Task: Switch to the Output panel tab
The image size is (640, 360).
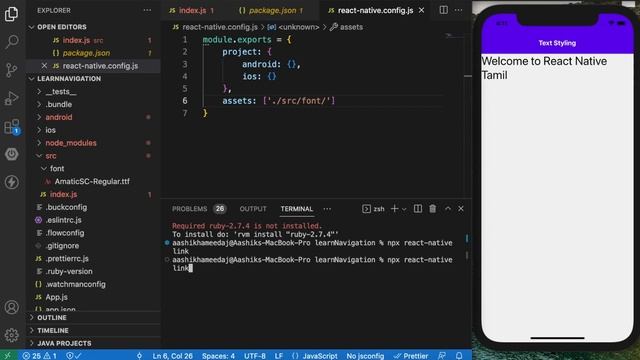Action: click(253, 209)
